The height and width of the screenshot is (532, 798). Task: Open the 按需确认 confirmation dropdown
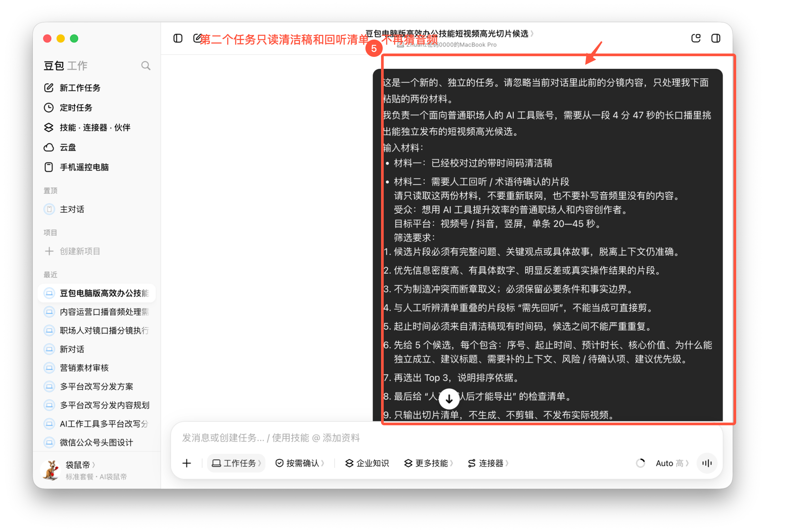tap(300, 463)
